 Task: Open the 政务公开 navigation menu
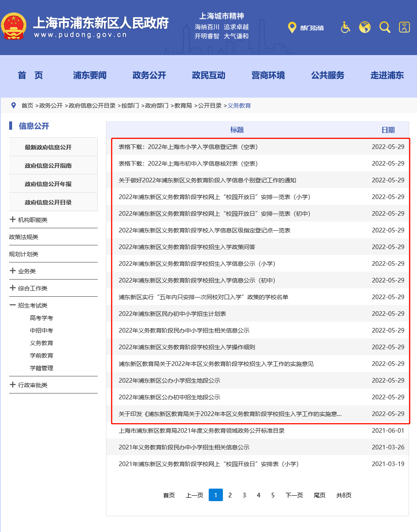[149, 76]
